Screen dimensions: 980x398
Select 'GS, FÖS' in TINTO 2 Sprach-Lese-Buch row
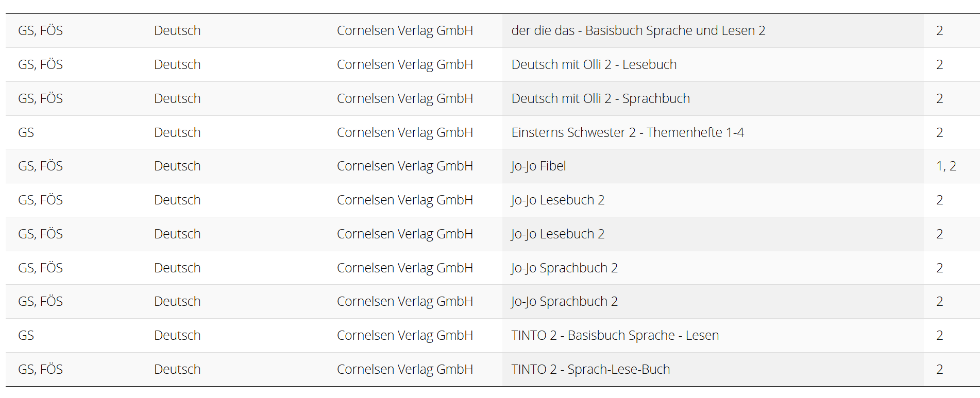tap(40, 370)
